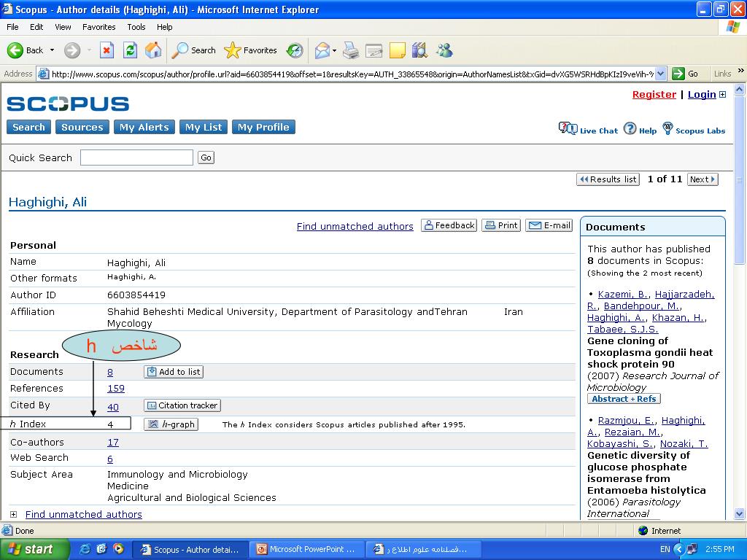Screen dimensions: 747x560
Task: Click the Quick Search Go button
Action: click(206, 157)
